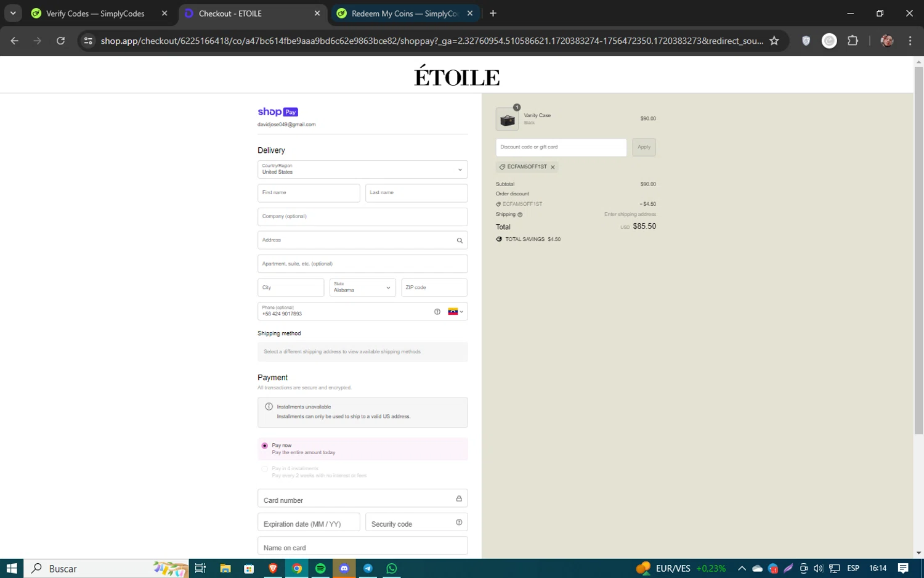This screenshot has height=578, width=924.
Task: Open Brave browser from the taskbar
Action: click(273, 568)
